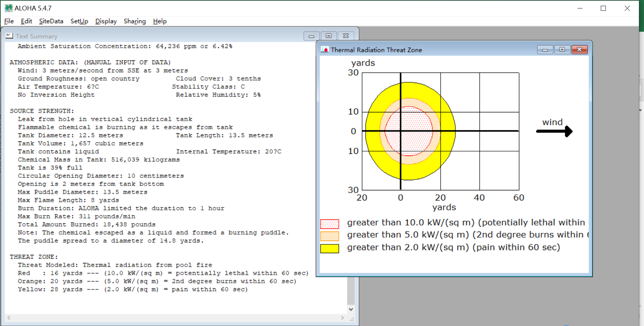
Task: Click the "Red : 16 yards" threat line
Action: tap(163, 273)
